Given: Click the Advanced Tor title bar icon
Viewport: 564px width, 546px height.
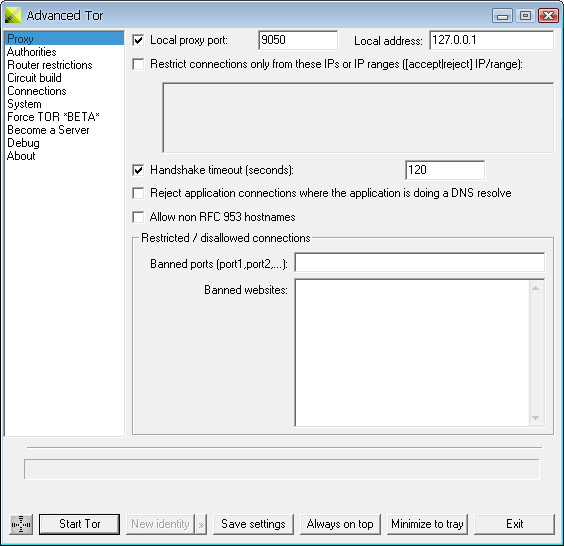Looking at the screenshot, I should coord(13,15).
